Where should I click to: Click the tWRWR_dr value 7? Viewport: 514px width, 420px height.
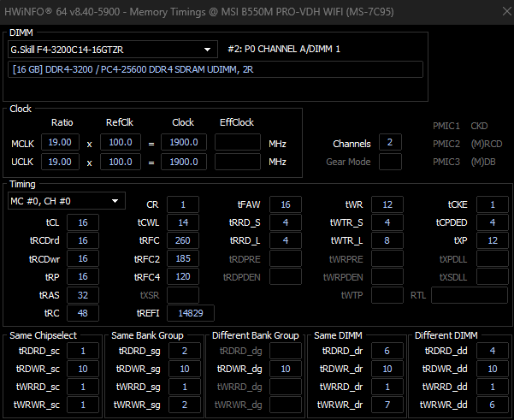click(x=387, y=405)
